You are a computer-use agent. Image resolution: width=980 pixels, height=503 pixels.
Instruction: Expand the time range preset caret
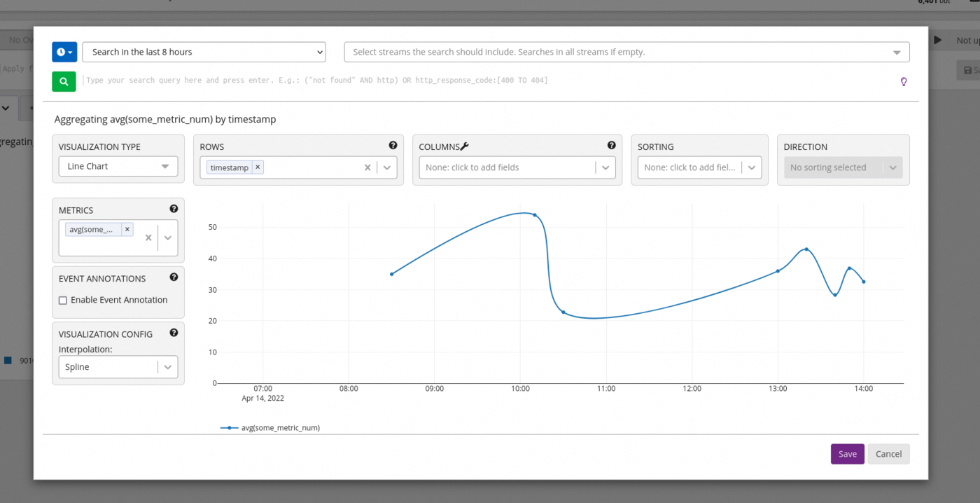pos(319,52)
